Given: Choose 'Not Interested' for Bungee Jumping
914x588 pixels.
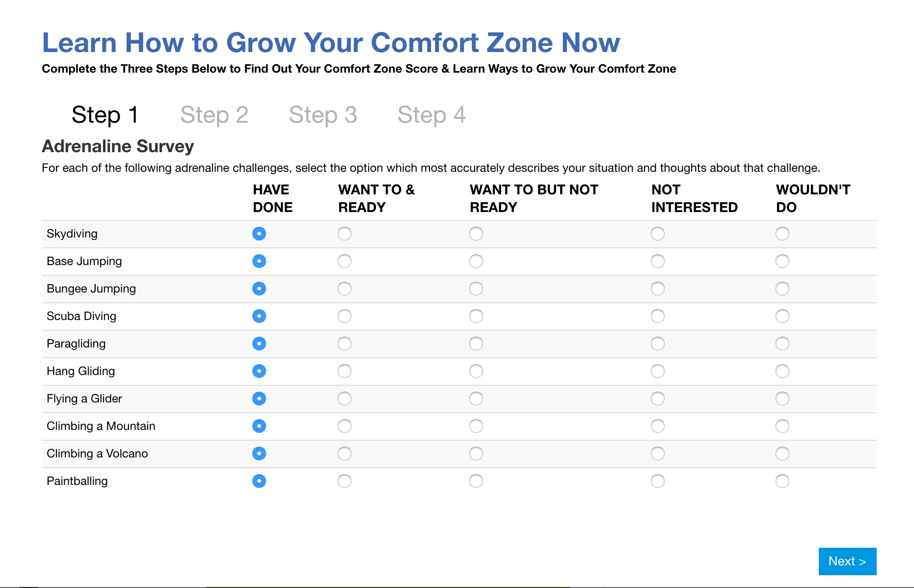Looking at the screenshot, I should point(657,289).
